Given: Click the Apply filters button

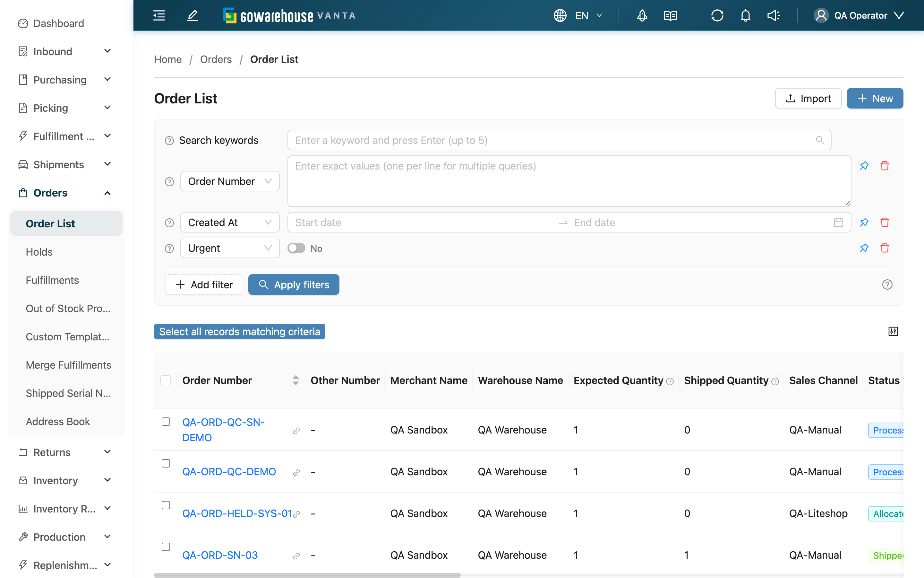Looking at the screenshot, I should 294,285.
